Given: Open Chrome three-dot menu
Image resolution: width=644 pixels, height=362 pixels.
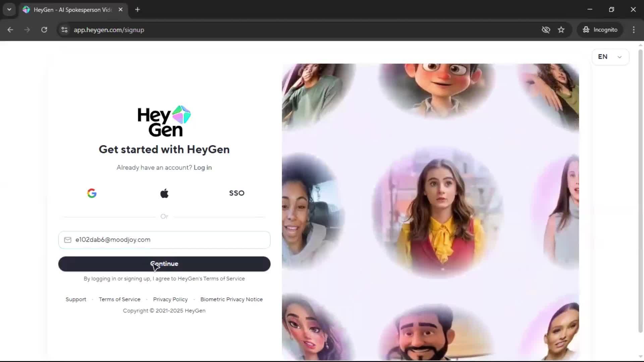Looking at the screenshot, I should 634,30.
